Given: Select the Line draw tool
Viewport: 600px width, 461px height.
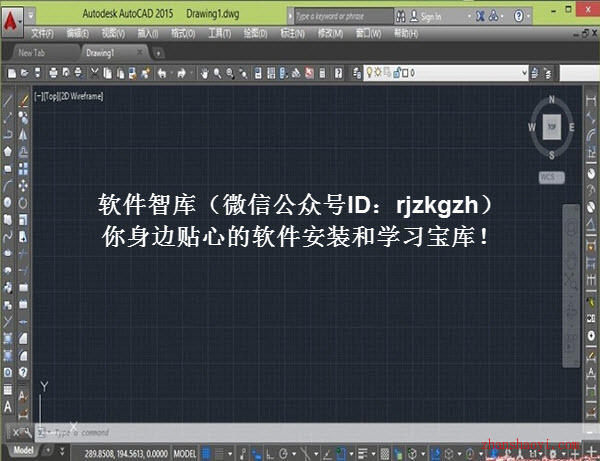Looking at the screenshot, I should pyautogui.click(x=8, y=101).
